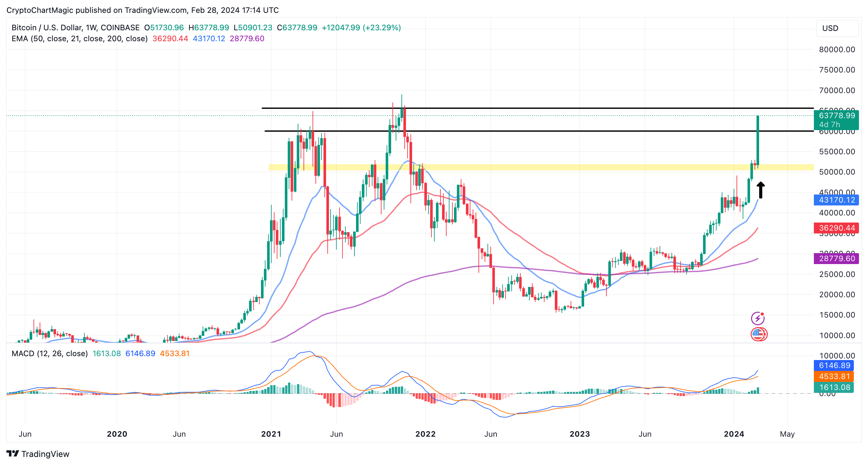Click the red 36290.44 price axis tag
This screenshot has width=868, height=465.
(x=836, y=228)
